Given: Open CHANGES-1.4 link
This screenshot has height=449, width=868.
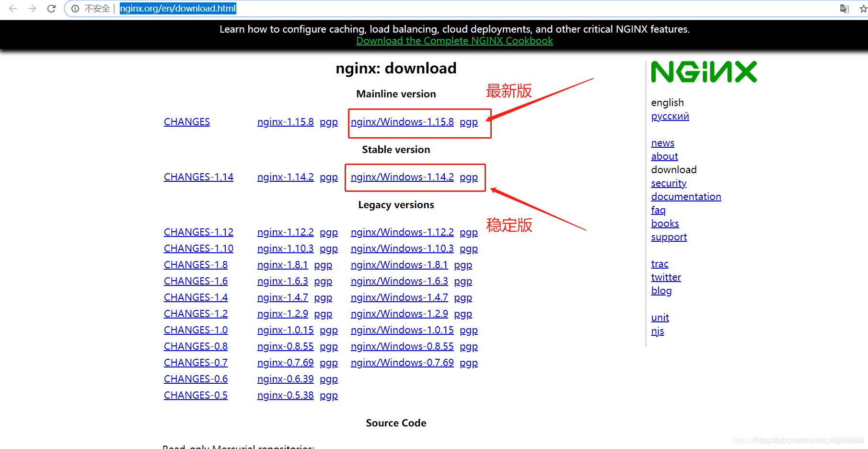Looking at the screenshot, I should tap(196, 297).
